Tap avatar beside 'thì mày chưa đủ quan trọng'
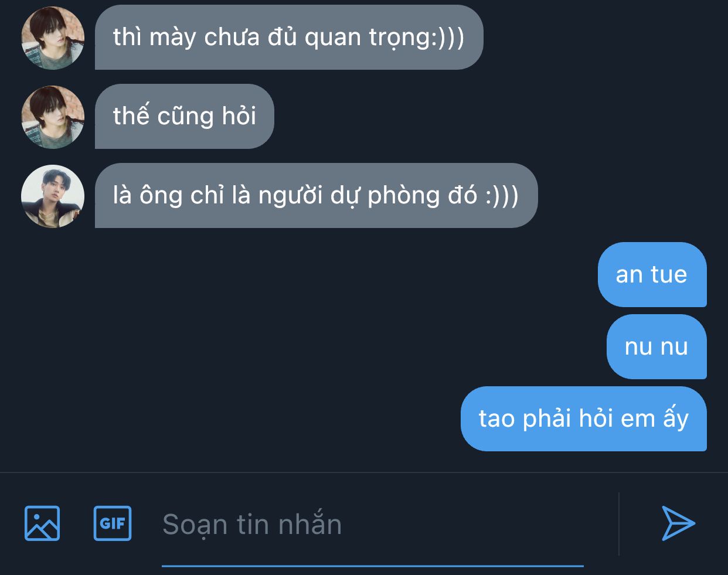The height and width of the screenshot is (575, 728). point(53,38)
